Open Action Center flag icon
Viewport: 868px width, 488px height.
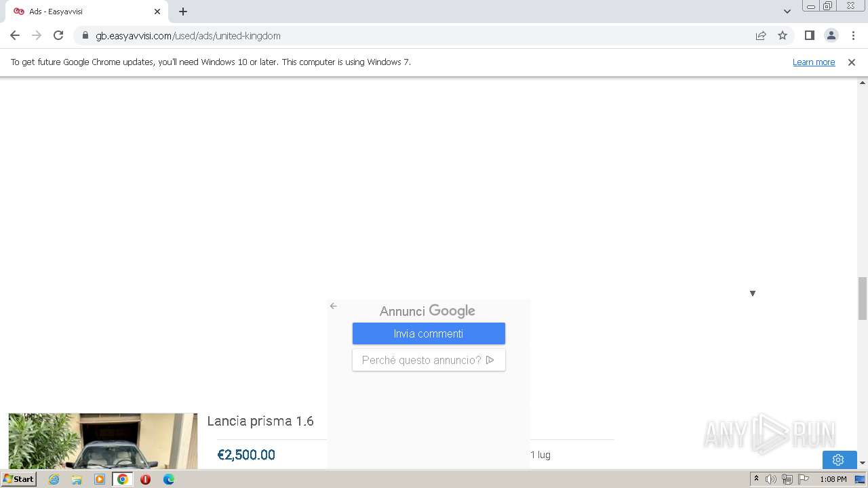[804, 479]
